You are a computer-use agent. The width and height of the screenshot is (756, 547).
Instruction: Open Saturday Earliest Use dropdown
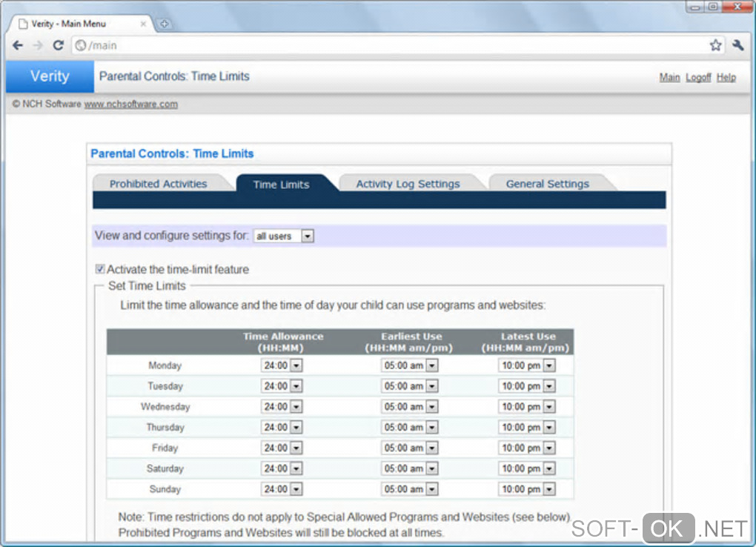(409, 468)
